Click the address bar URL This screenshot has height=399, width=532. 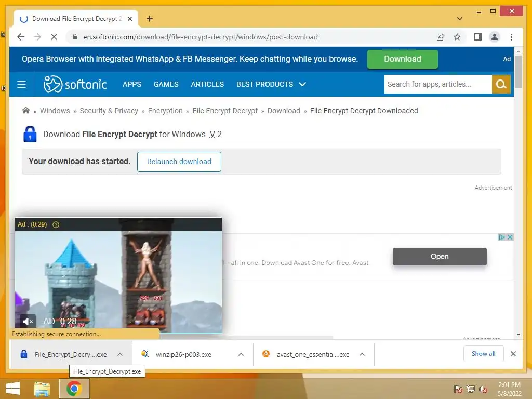[x=200, y=37]
